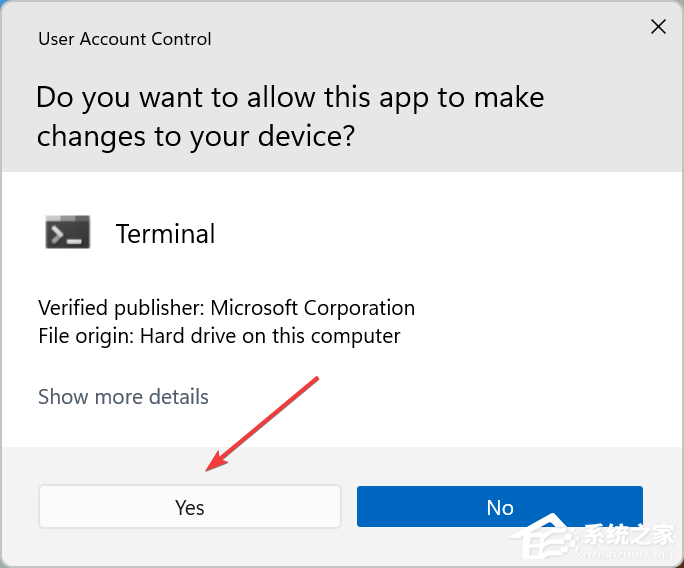Click 'Hard drive on this computer' text
The height and width of the screenshot is (568, 684).
click(x=270, y=336)
